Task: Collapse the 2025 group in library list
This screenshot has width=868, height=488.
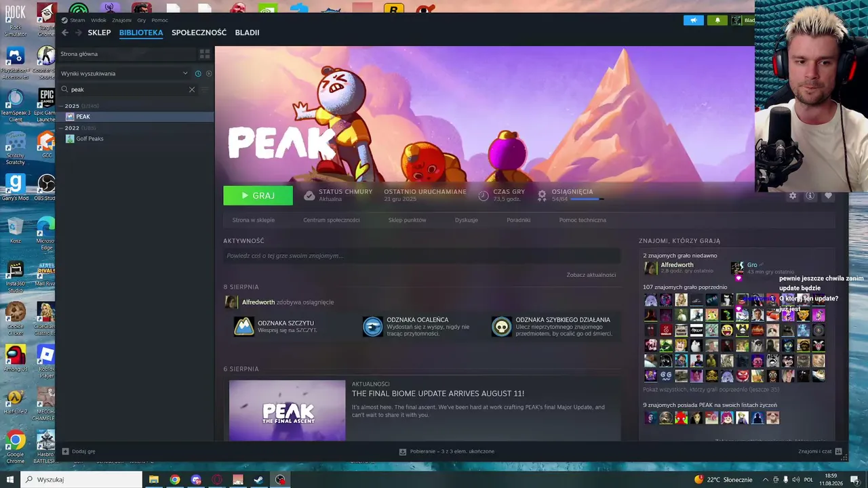Action: click(61, 106)
